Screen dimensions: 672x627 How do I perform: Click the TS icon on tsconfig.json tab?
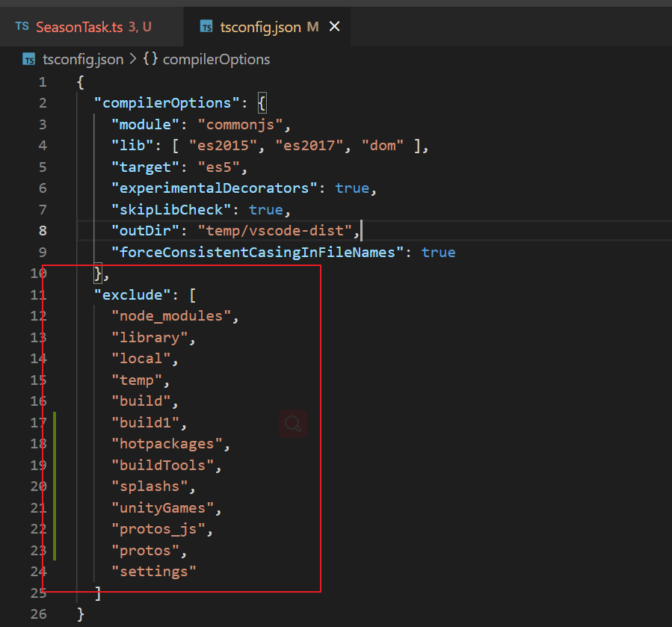(x=206, y=27)
